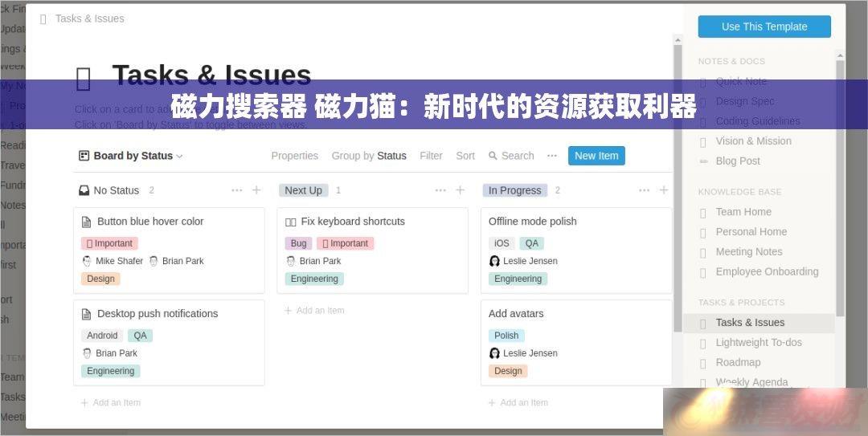Open the Button blue hover color card
Image resolution: width=868 pixels, height=436 pixels.
[x=169, y=250]
